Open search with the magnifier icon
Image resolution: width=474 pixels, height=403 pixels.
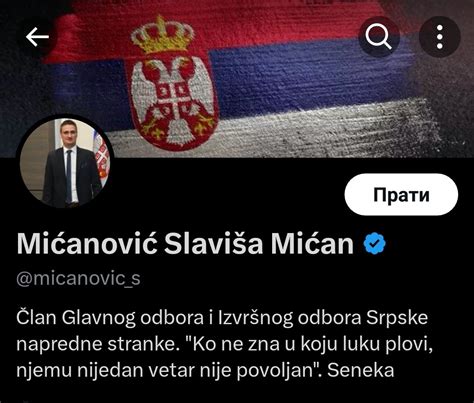pos(379,37)
